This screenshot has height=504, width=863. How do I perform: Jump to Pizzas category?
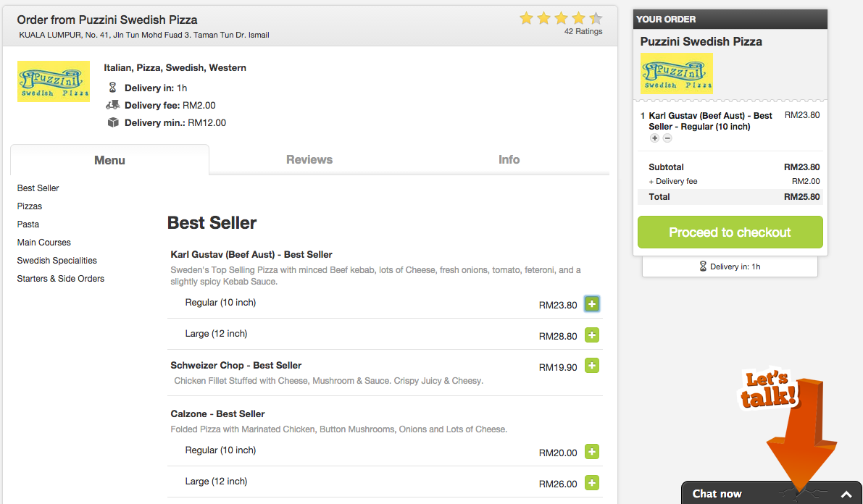pyautogui.click(x=30, y=206)
